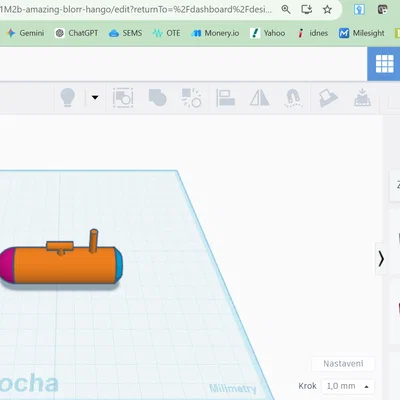Click the Group shapes icon

[123, 98]
